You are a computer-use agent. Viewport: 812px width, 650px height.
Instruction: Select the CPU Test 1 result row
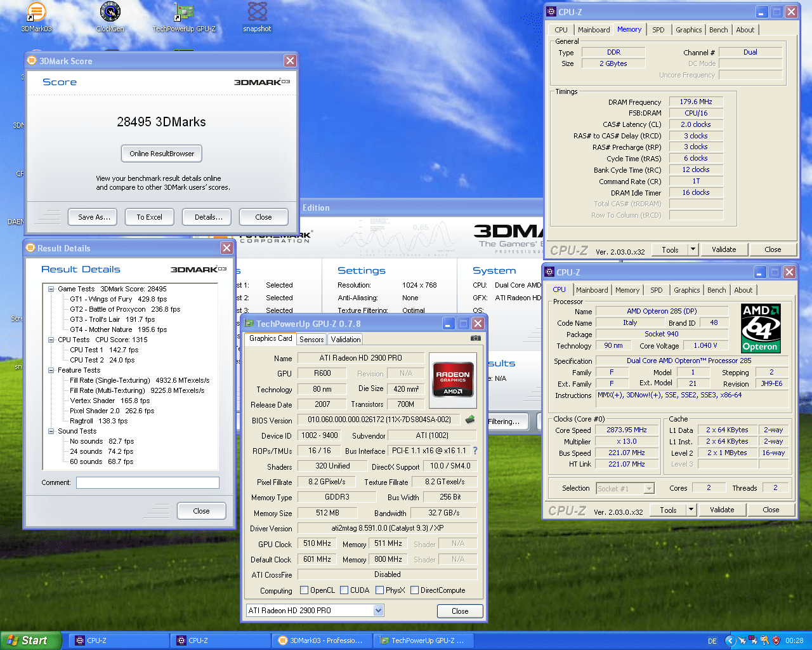click(104, 350)
